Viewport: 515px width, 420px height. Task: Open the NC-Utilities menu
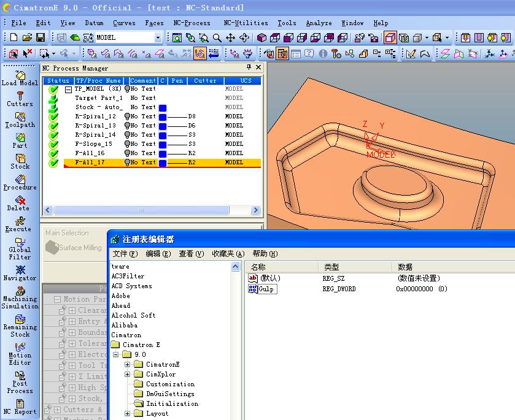[x=246, y=23]
